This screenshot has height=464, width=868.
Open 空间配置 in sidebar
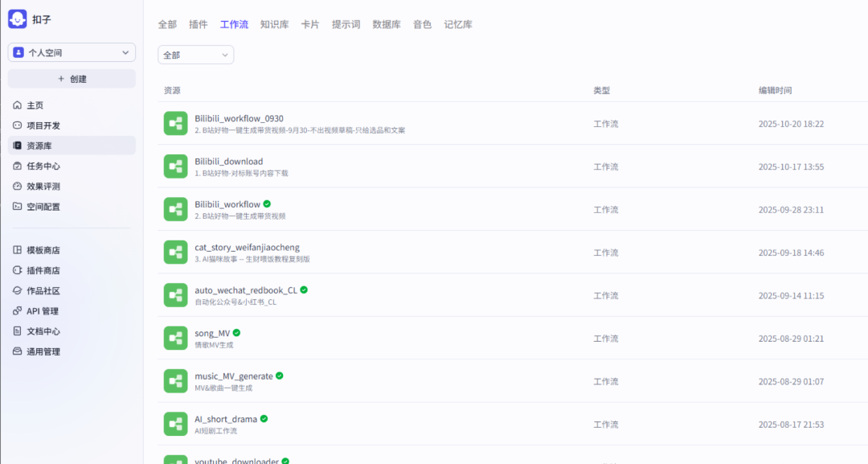(72, 207)
